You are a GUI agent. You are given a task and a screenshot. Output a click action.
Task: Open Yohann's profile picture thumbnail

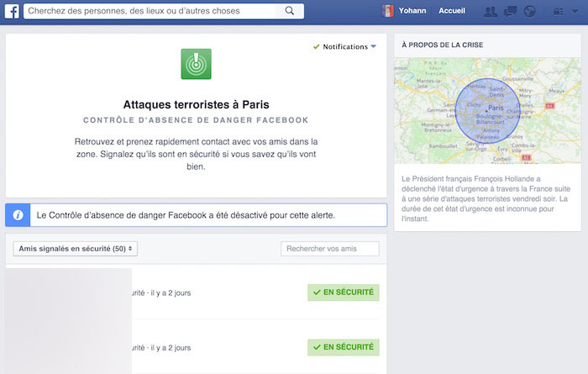(x=387, y=11)
